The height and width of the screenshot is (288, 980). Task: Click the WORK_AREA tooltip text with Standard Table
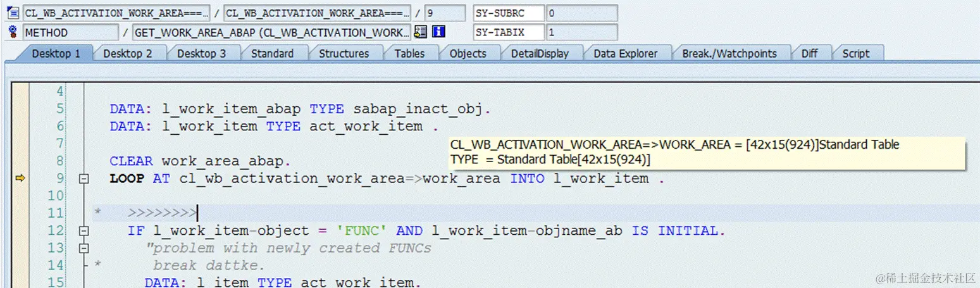[674, 145]
